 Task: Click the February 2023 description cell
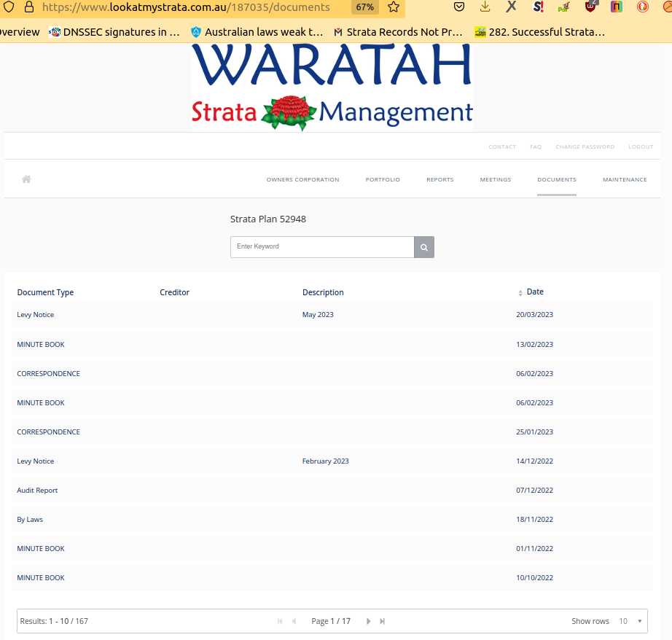[x=326, y=461]
